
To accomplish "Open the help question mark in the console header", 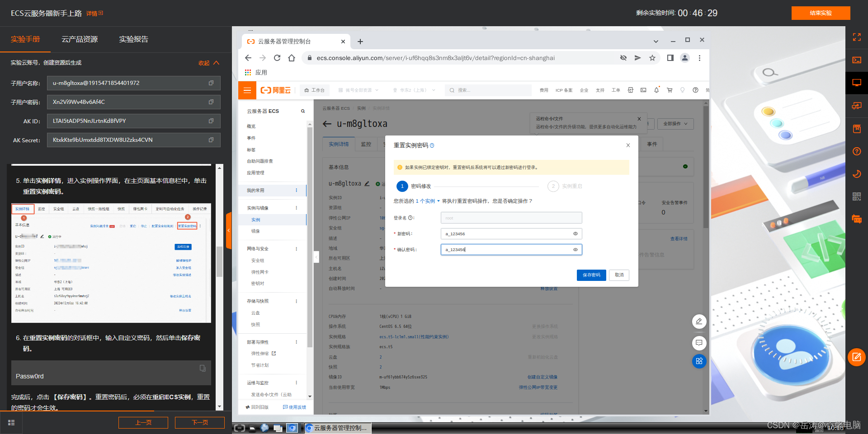I will tap(696, 90).
